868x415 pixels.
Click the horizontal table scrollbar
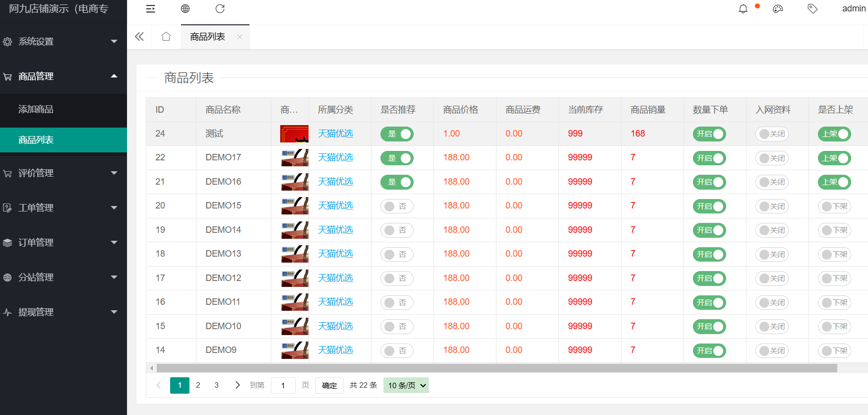click(x=496, y=368)
